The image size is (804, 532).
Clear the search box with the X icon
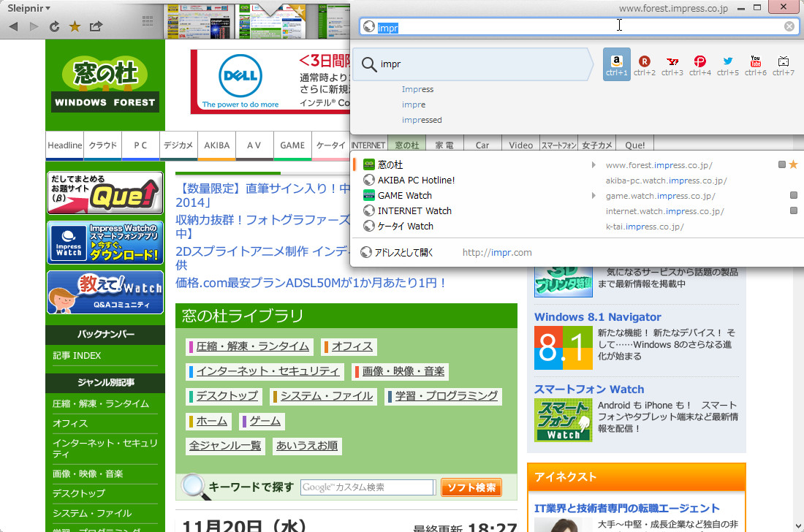coord(789,26)
